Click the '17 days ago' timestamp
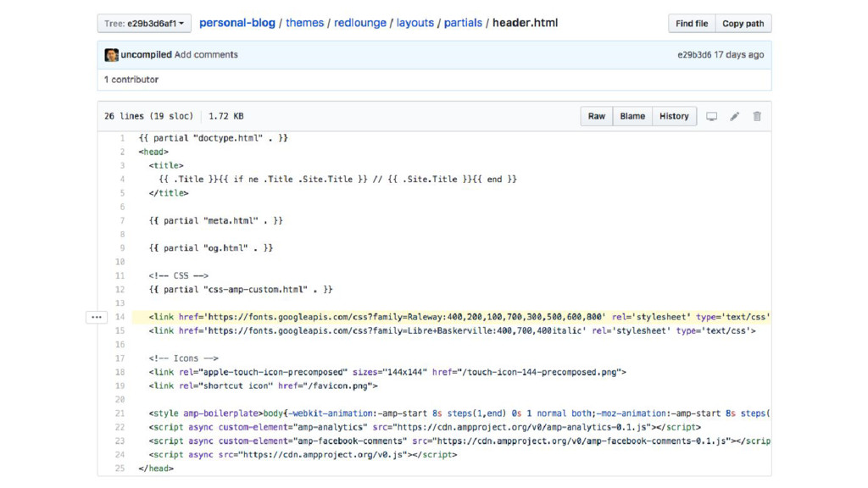 pos(739,55)
